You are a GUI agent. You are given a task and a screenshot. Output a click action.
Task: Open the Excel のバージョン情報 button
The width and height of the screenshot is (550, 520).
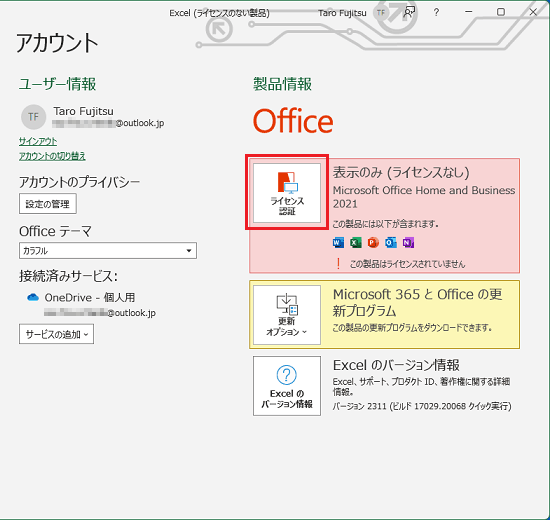click(287, 386)
